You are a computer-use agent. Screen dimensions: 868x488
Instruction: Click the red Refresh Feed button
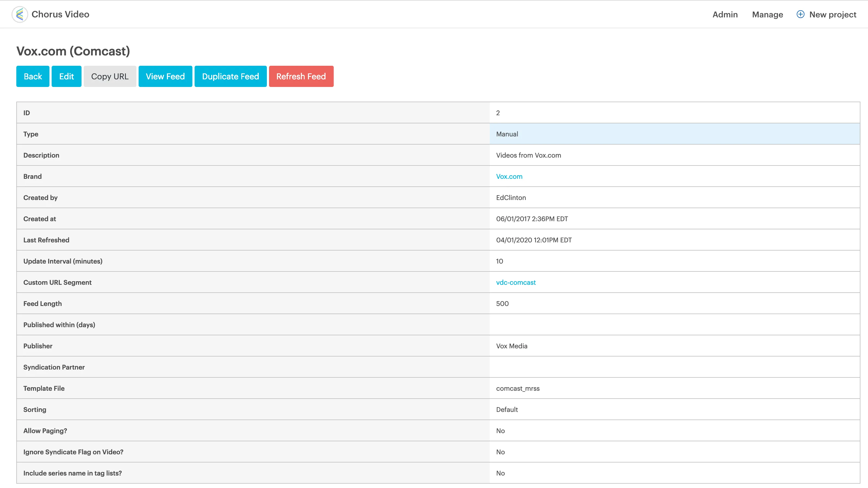[301, 77]
